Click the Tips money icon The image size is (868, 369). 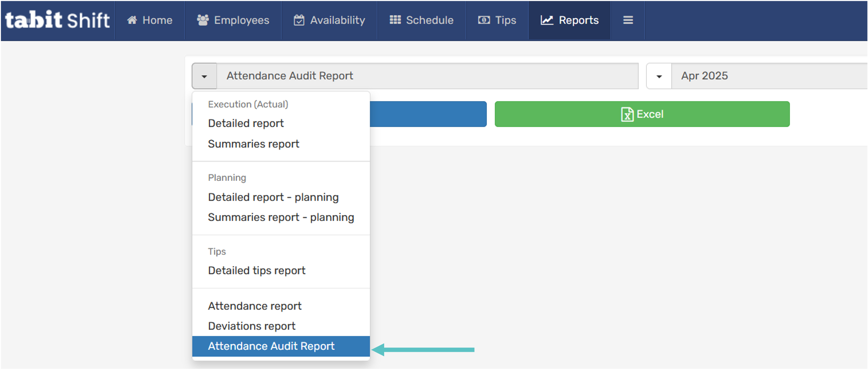484,20
